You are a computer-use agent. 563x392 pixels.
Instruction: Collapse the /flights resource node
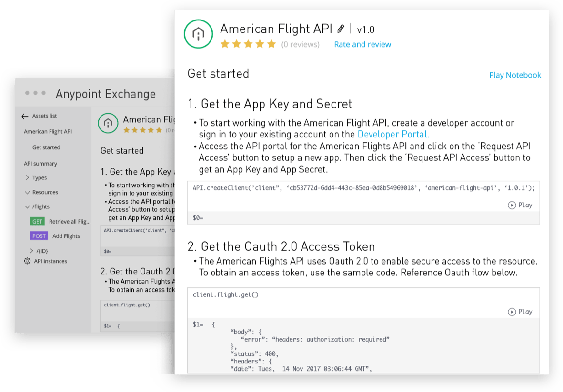(x=27, y=206)
